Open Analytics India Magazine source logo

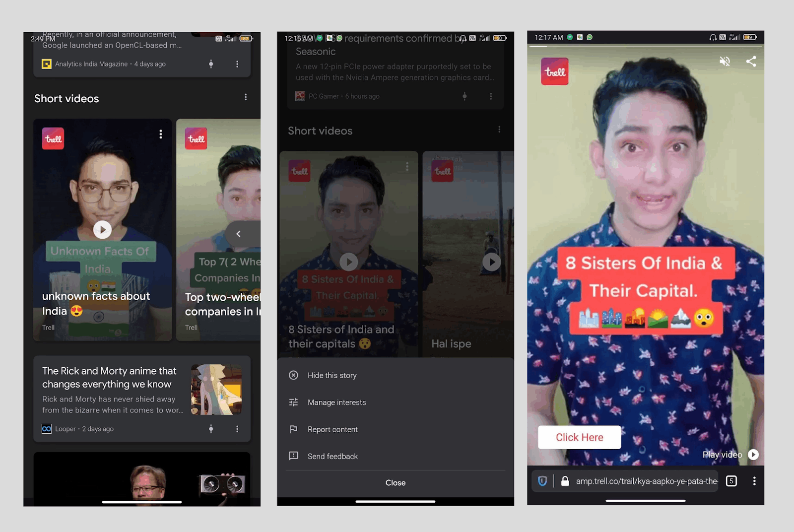[x=47, y=64]
